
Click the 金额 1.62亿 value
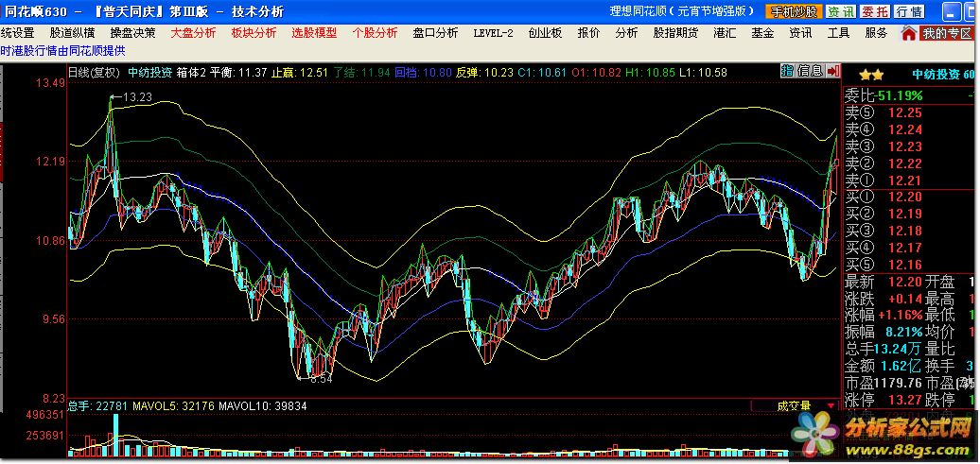[901, 366]
